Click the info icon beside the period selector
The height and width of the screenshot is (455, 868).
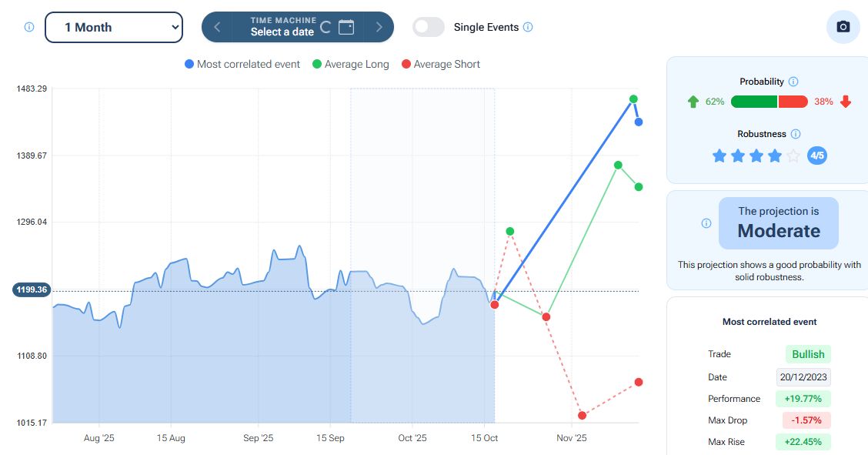[29, 27]
